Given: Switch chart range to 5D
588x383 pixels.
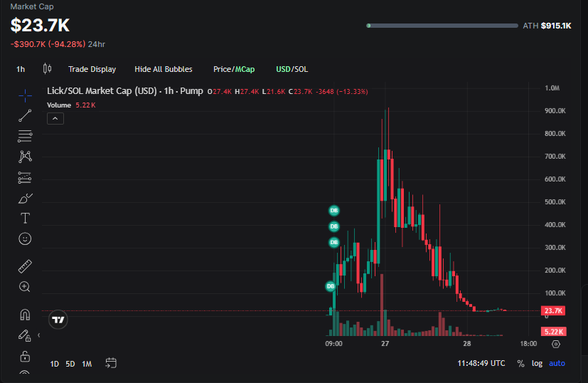Looking at the screenshot, I should pyautogui.click(x=70, y=364).
